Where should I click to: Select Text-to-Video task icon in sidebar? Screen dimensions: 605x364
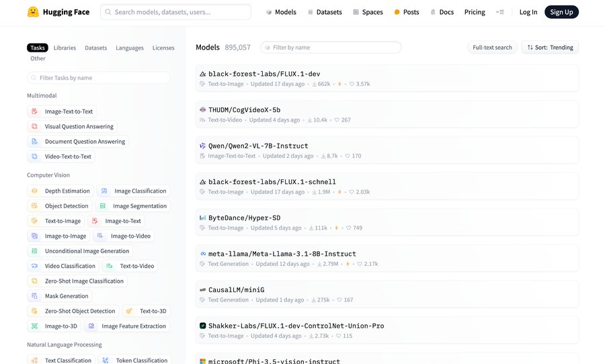109,266
